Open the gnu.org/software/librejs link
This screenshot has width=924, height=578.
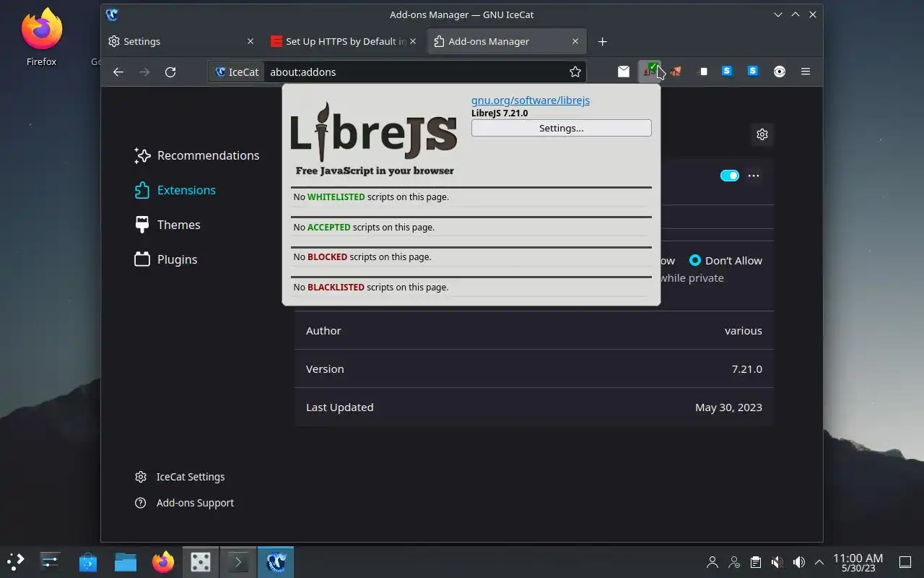coord(531,100)
